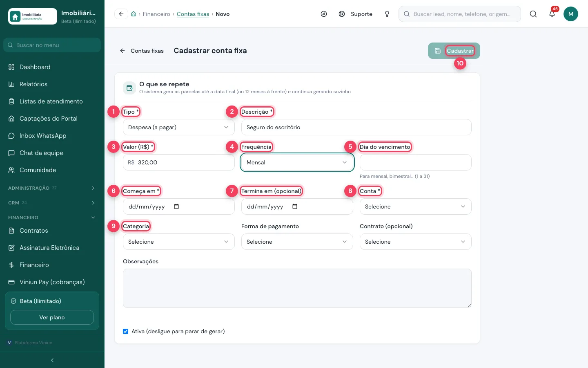The height and width of the screenshot is (368, 588).
Task: Open the Contrato (opcional) dropdown
Action: point(416,242)
